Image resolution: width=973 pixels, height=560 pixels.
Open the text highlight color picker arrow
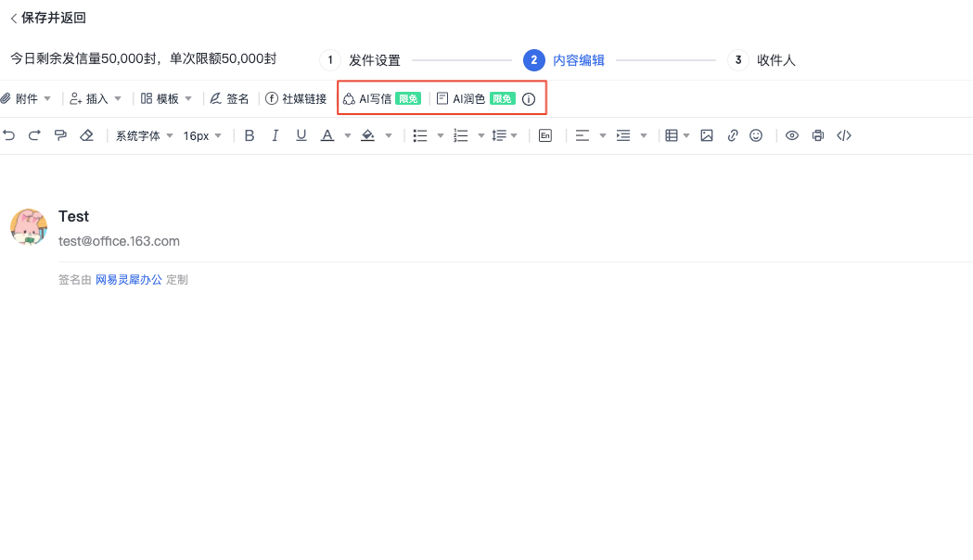coord(388,135)
